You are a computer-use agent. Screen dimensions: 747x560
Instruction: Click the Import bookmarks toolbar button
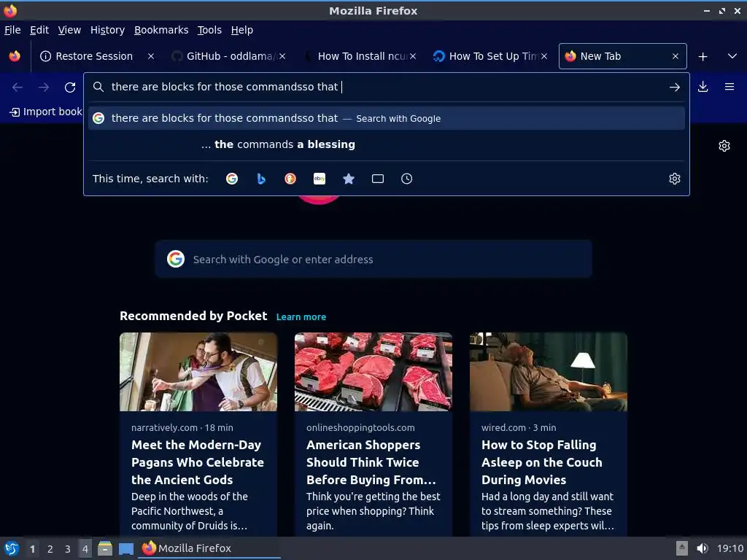point(46,112)
